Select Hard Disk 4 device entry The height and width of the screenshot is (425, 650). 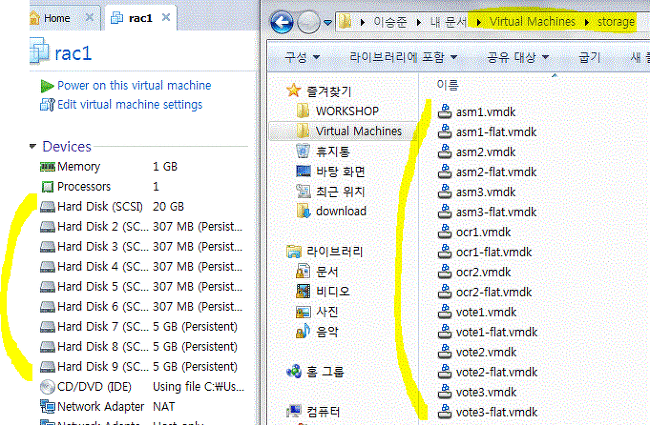[141, 267]
